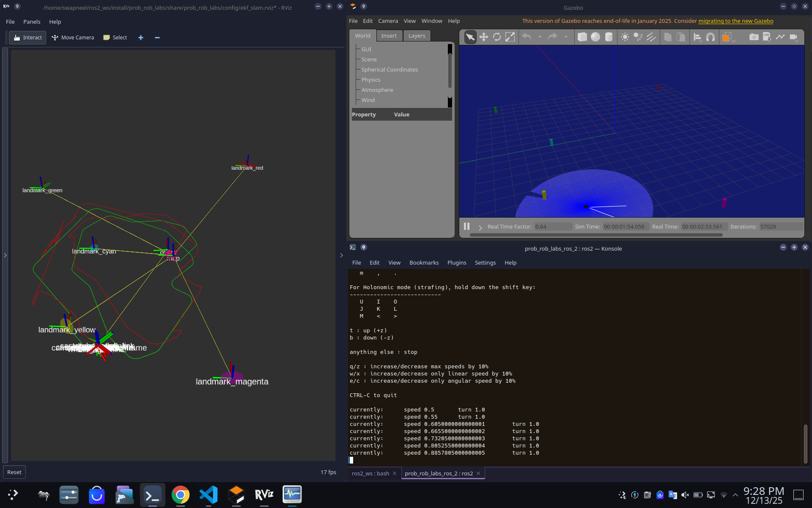Open undo history dropdown arrow
The height and width of the screenshot is (508, 812).
540,37
